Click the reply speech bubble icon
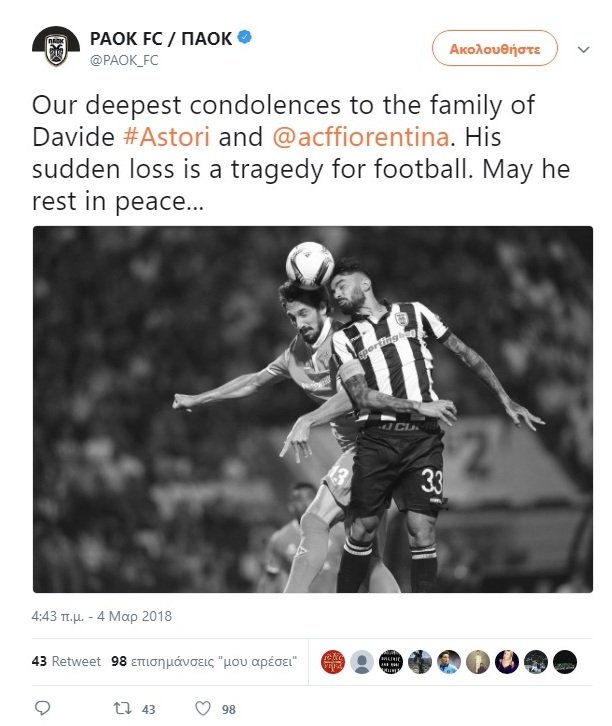The width and height of the screenshot is (612, 726). click(43, 708)
